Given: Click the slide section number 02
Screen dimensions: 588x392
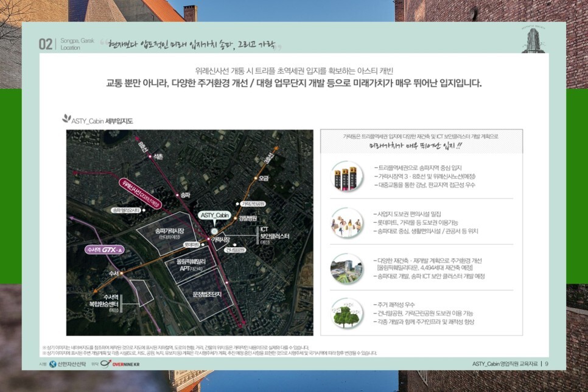Looking at the screenshot, I should pyautogui.click(x=46, y=44).
